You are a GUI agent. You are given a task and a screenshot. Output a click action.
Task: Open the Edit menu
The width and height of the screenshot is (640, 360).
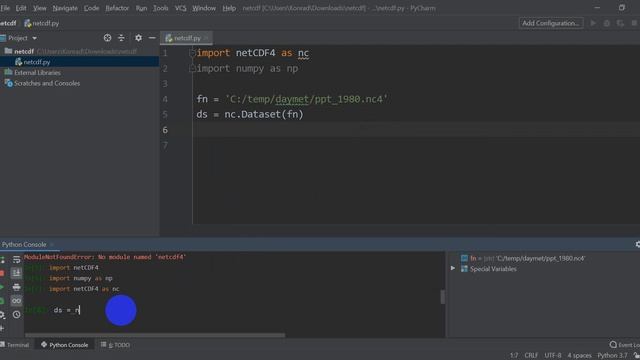(x=21, y=8)
